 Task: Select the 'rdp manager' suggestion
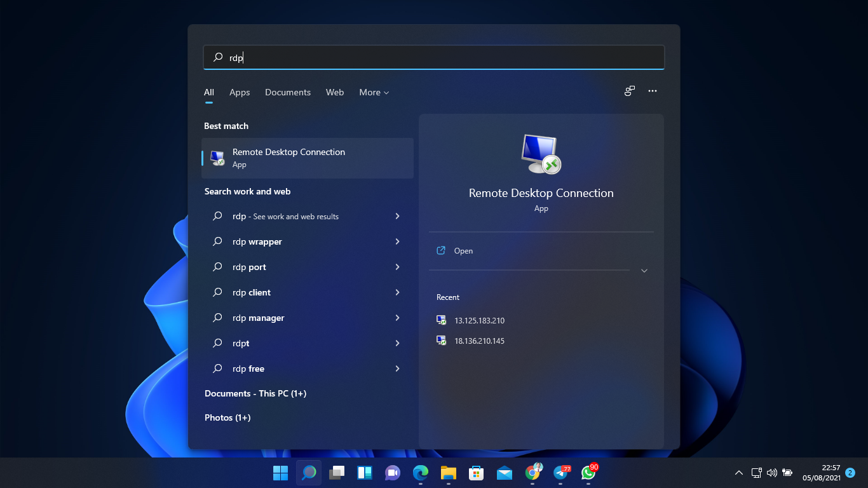click(308, 318)
